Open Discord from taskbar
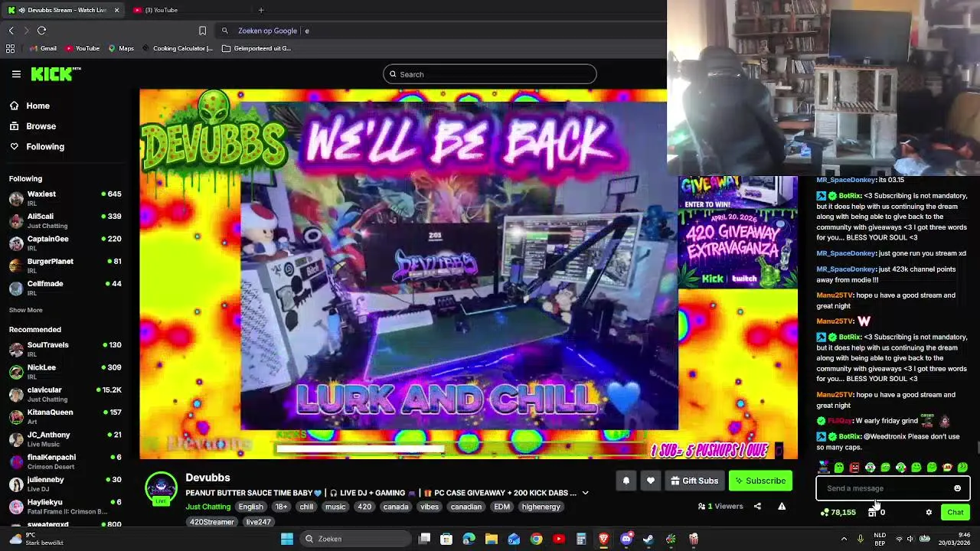Screen dimensions: 980x551 pos(626,539)
